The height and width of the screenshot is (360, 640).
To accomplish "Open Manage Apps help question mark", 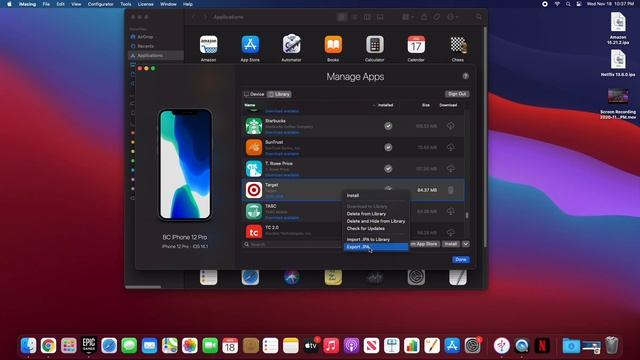I will tap(465, 76).
